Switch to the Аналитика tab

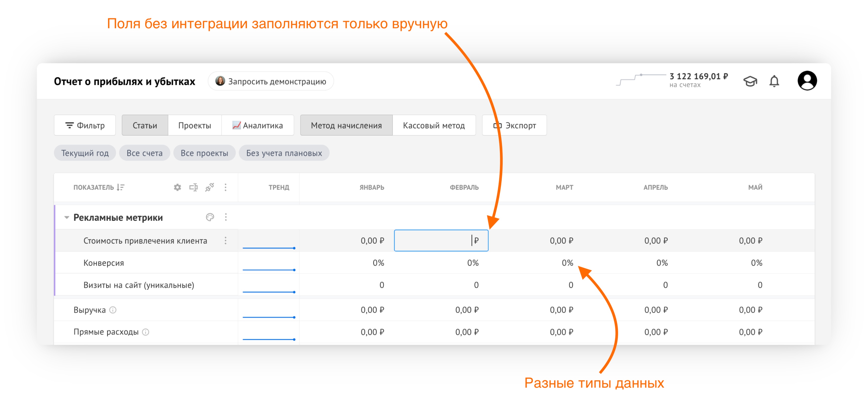[x=258, y=125]
